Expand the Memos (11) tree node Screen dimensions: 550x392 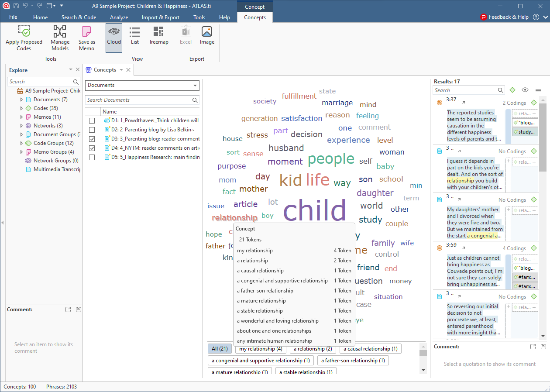(x=21, y=117)
